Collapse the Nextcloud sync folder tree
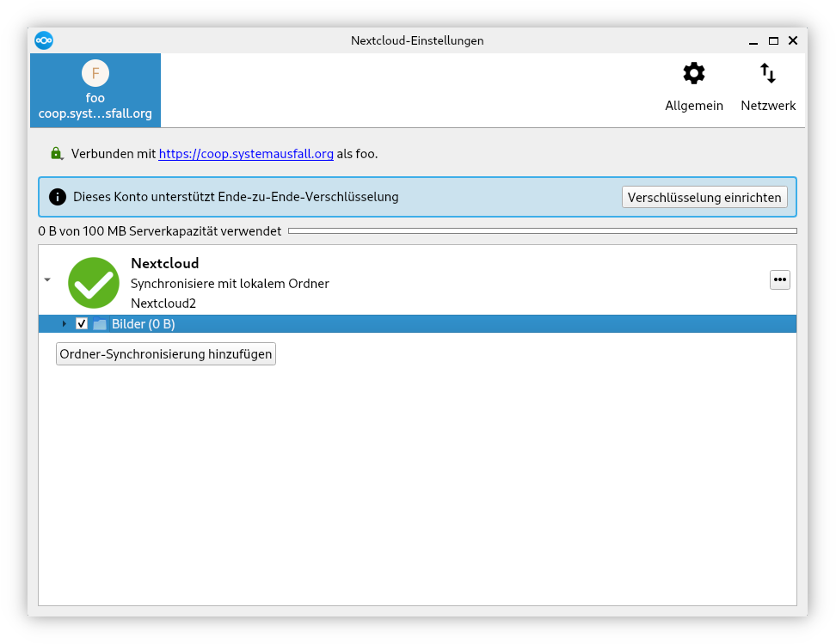 tap(47, 279)
